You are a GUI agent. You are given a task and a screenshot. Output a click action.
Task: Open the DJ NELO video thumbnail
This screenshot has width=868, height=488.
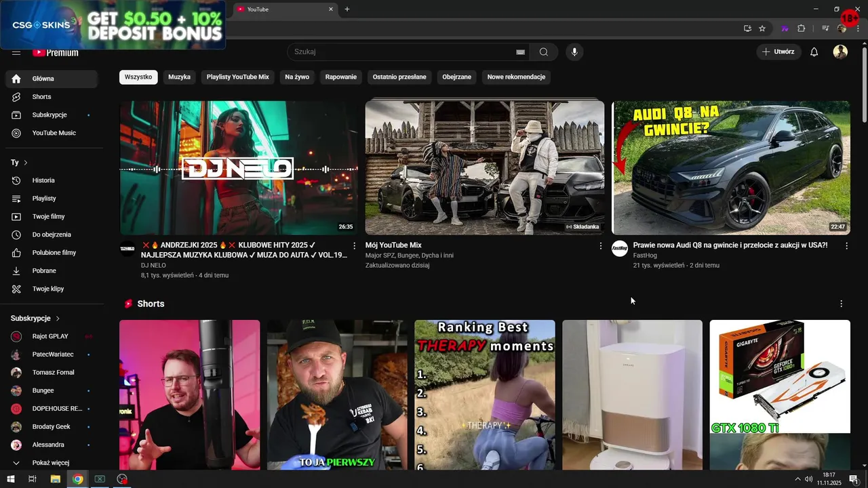tap(239, 168)
